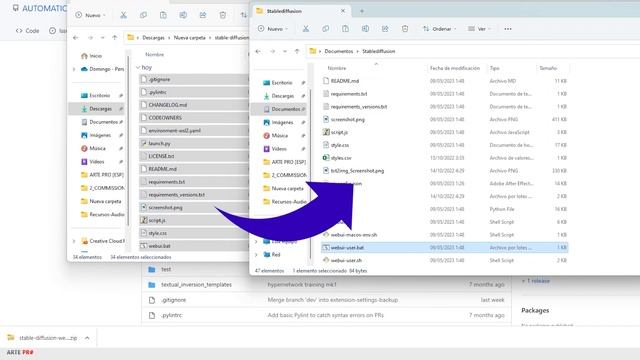Expand Creative Cloud Files tree node
This screenshot has width=640, height=360.
tap(74, 241)
